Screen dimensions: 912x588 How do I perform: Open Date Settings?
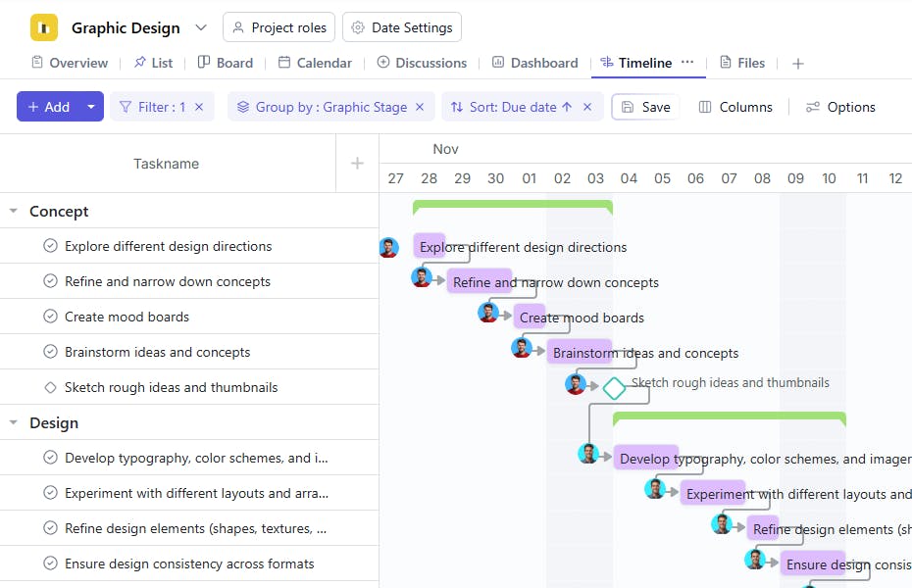click(x=401, y=27)
